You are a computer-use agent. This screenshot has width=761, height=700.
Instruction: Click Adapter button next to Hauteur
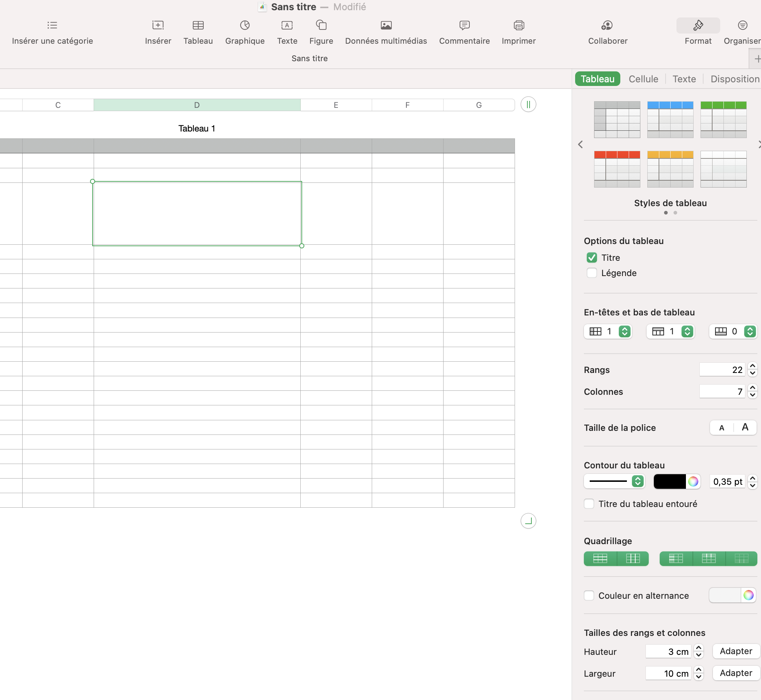[735, 651]
